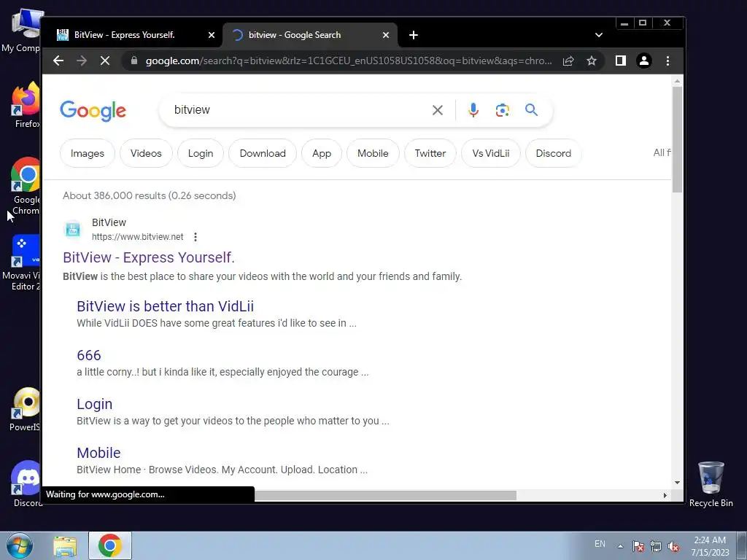Open the Chrome profile avatar menu
The width and height of the screenshot is (747, 560).
643,61
